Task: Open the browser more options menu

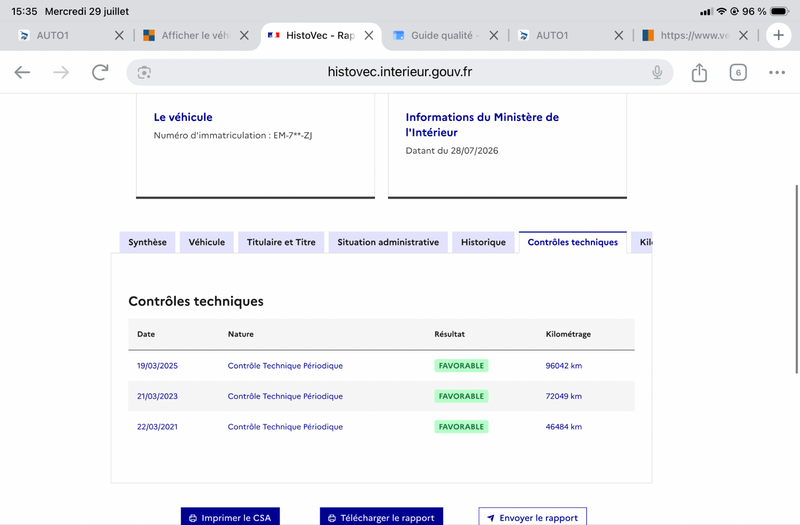Action: point(777,72)
